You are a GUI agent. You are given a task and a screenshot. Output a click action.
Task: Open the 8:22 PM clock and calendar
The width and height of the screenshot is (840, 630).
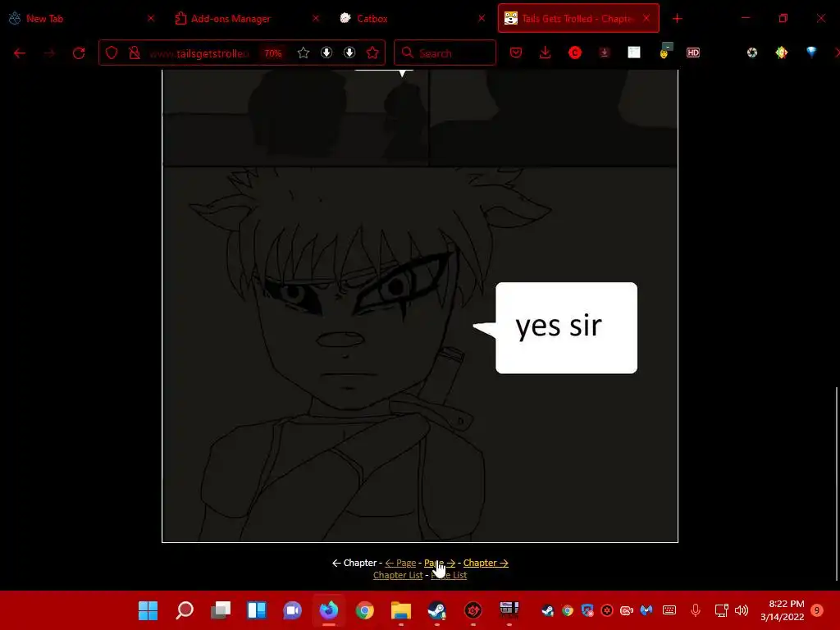tap(782, 610)
